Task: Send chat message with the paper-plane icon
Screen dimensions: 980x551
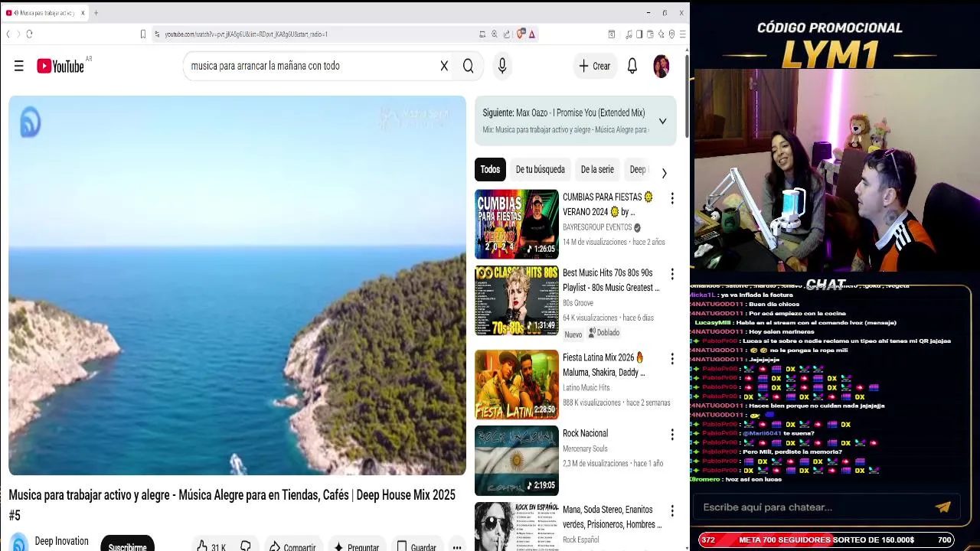Action: tap(943, 507)
